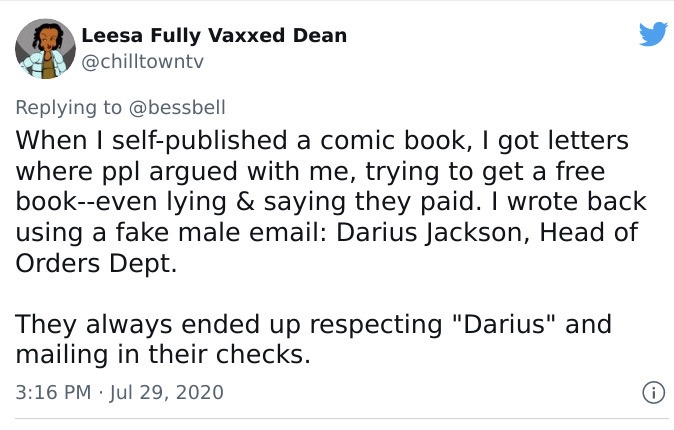Select the first paragraph of the tweet
Image resolution: width=674 pixels, height=430 pixels.
pyautogui.click(x=331, y=202)
